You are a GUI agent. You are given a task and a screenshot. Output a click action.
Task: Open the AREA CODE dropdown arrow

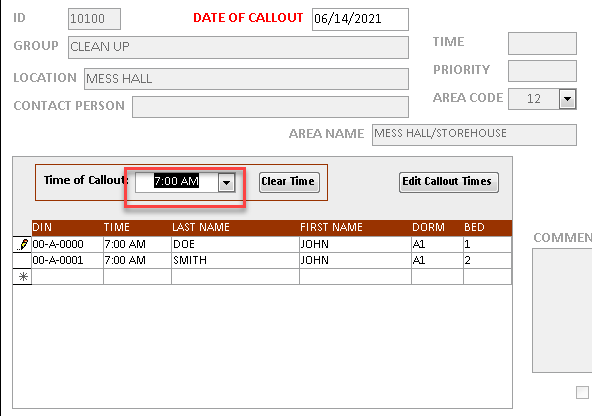pos(567,99)
